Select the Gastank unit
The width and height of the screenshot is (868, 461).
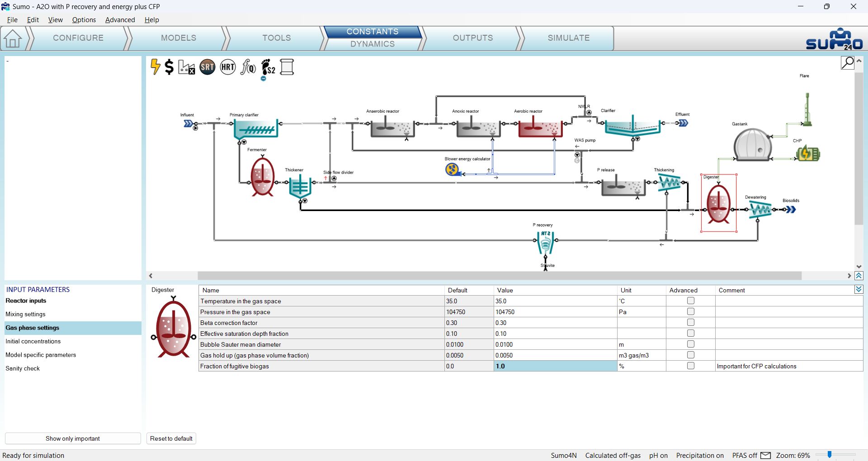(x=753, y=145)
